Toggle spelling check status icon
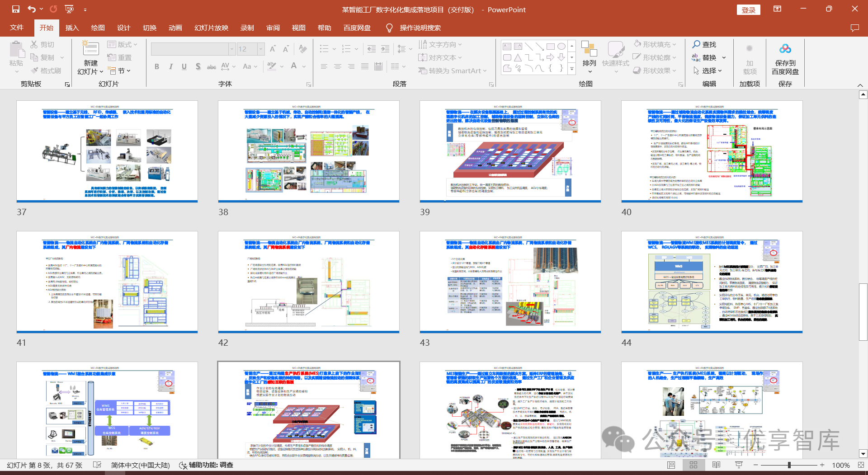 (97, 465)
